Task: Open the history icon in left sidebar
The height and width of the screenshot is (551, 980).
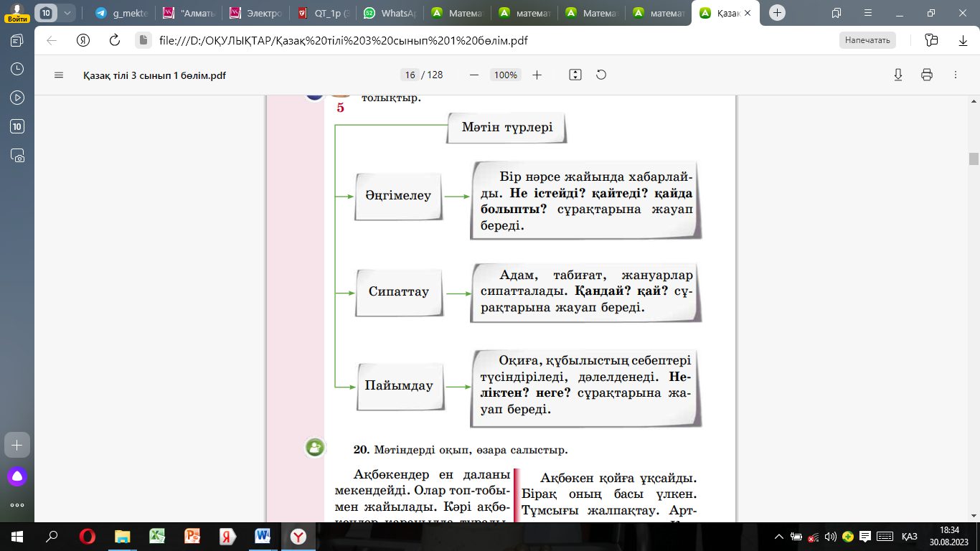Action: click(17, 69)
